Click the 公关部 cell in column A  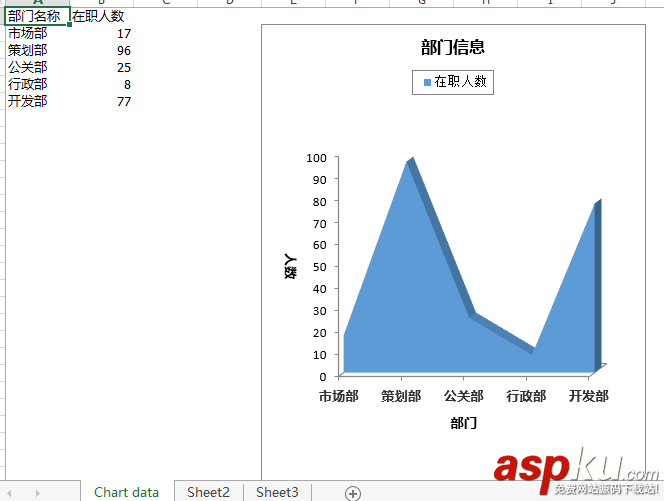[37, 67]
